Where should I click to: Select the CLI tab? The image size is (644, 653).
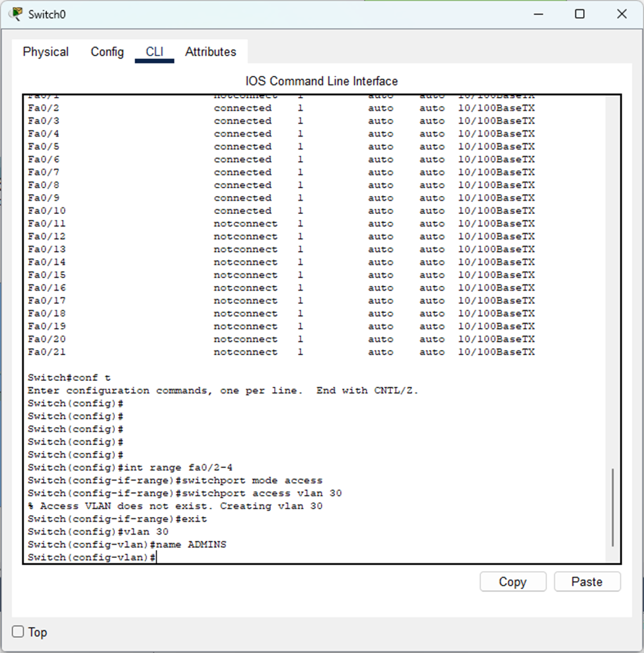(x=154, y=52)
